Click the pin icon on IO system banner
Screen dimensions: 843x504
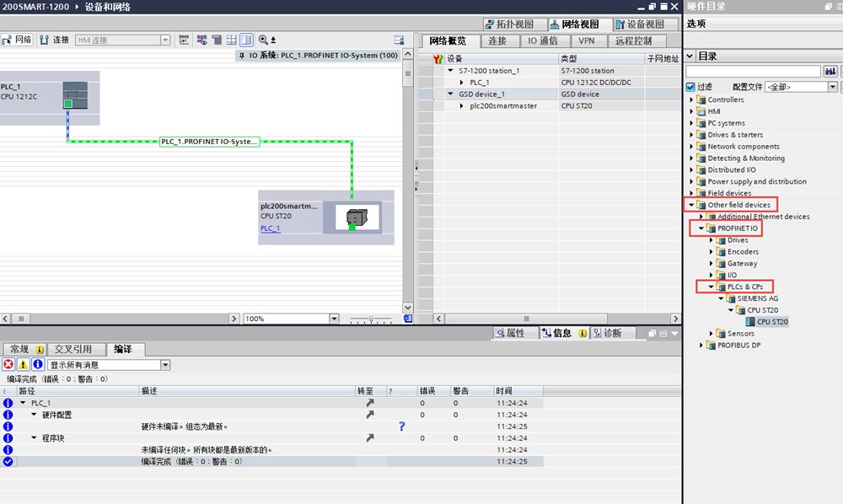pos(241,56)
